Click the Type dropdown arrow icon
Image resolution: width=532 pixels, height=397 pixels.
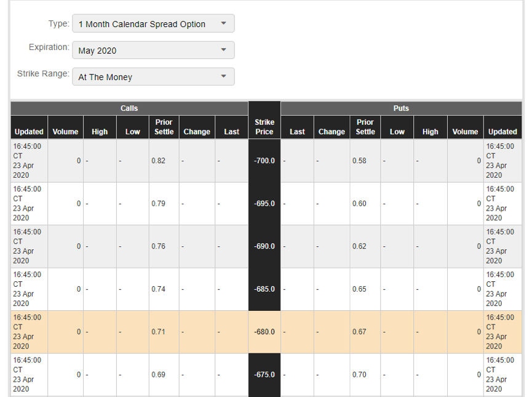tap(223, 23)
